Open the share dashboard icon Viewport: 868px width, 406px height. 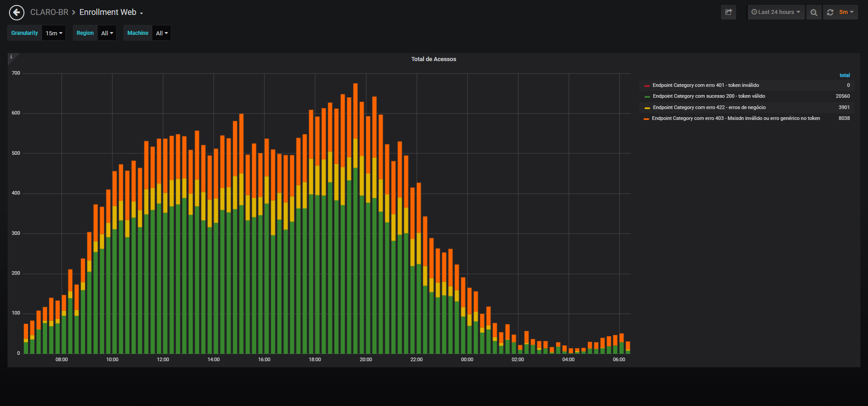tap(728, 12)
